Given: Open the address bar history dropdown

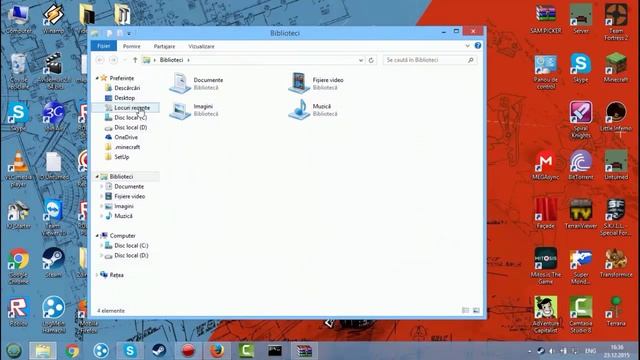Looking at the screenshot, I should 361,60.
